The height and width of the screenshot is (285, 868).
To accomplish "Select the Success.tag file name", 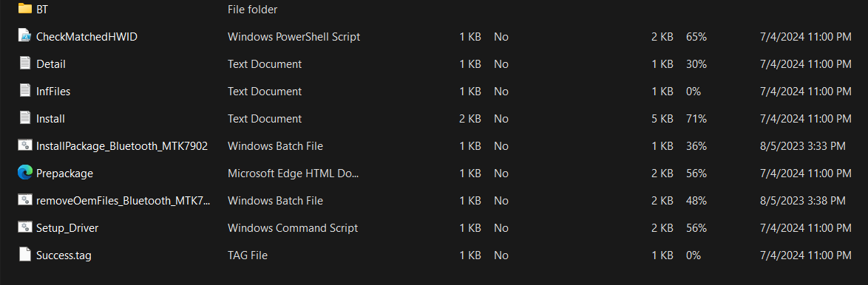I will point(64,255).
